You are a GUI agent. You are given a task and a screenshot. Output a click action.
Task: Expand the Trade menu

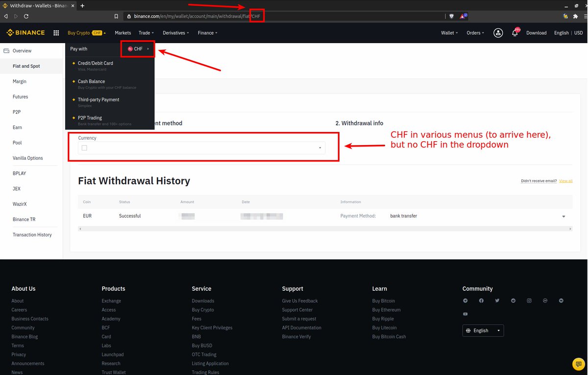point(146,33)
